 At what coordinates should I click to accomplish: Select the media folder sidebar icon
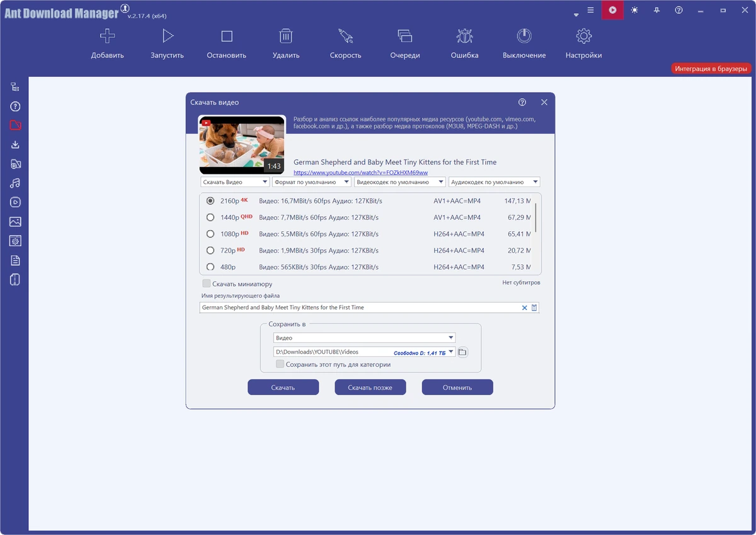point(15,164)
